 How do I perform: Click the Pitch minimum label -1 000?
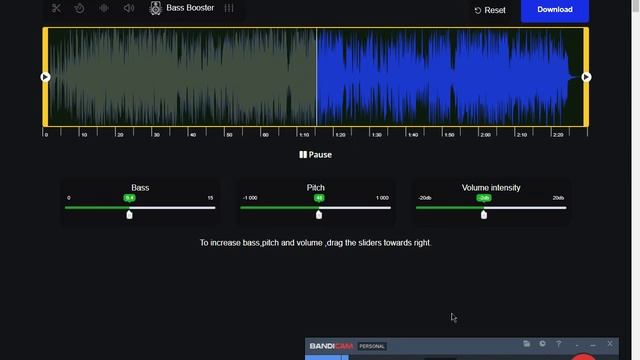click(250, 198)
